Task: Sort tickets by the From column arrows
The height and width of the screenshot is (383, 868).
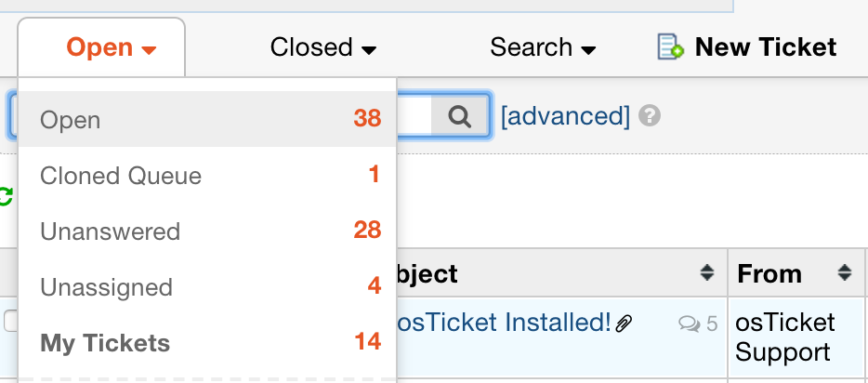Action: point(844,273)
